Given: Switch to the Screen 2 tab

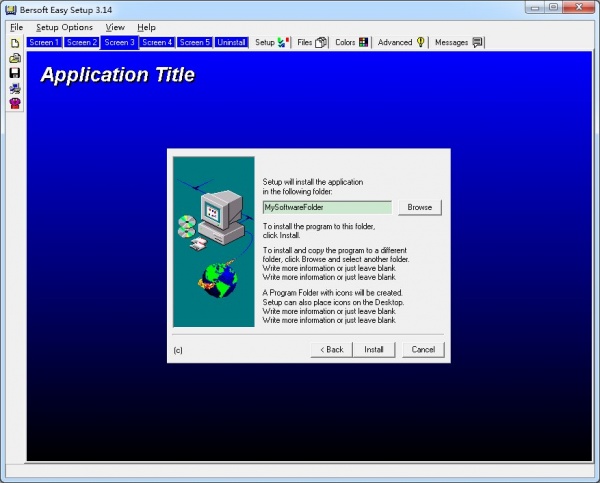Looking at the screenshot, I should (x=81, y=43).
